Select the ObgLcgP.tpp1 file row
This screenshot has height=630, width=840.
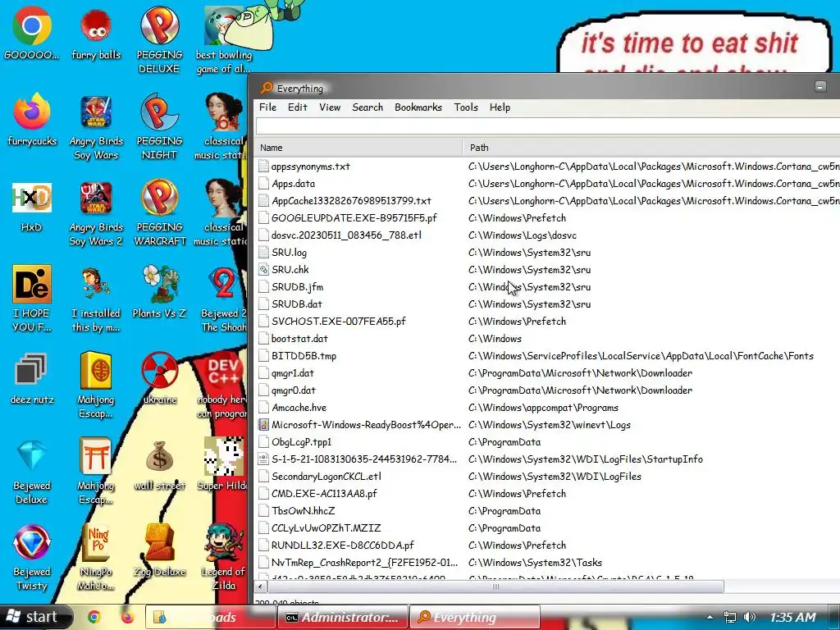(547, 442)
